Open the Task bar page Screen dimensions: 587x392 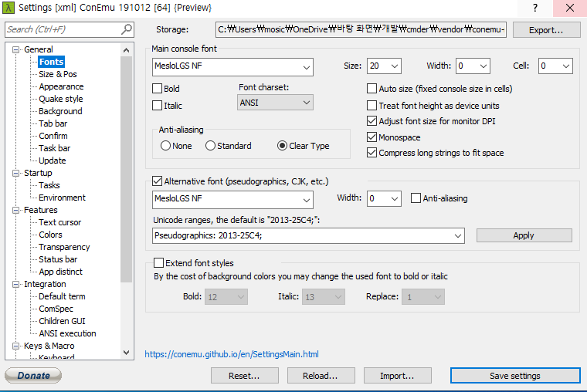(x=54, y=148)
